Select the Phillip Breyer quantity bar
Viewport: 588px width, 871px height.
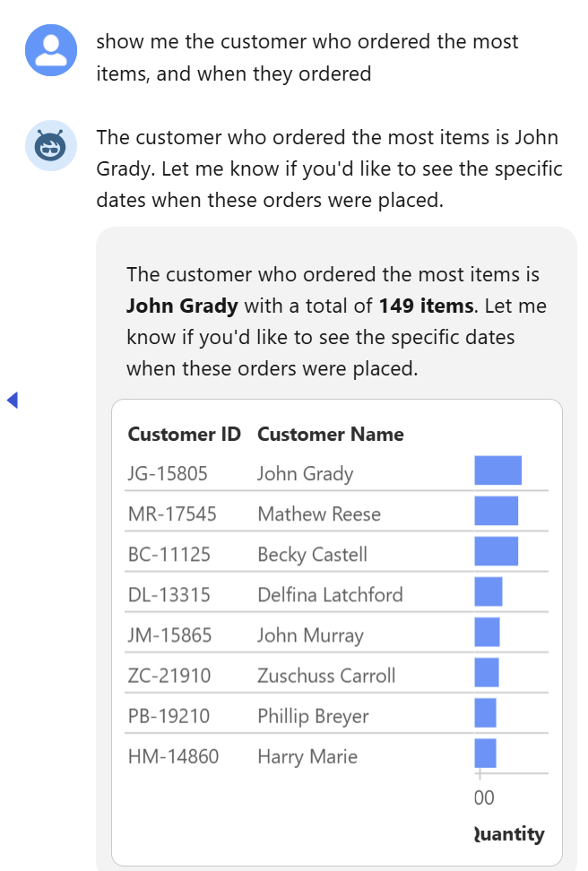coord(485,712)
